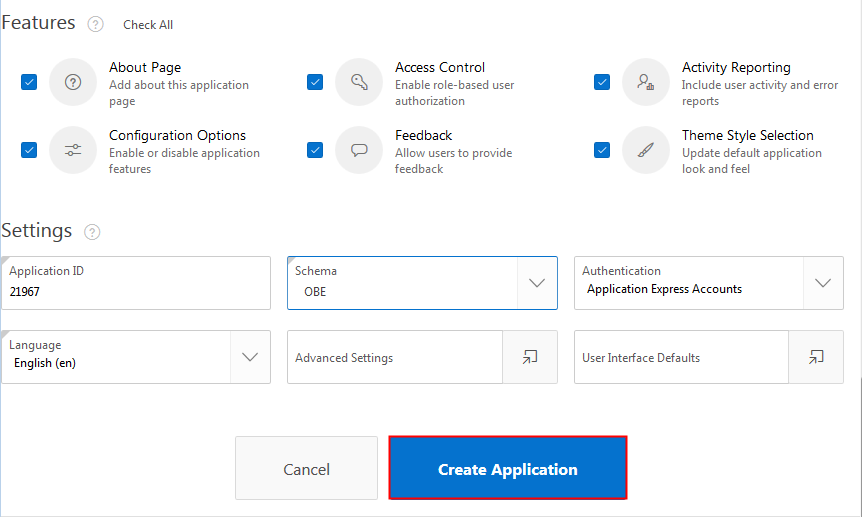Click the Activity Reporting user icon

(646, 82)
